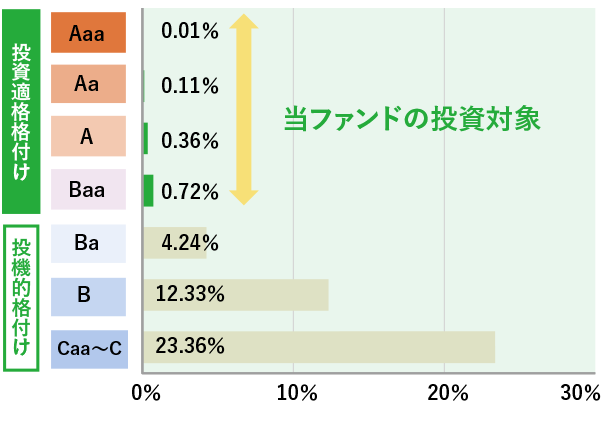Click the 23.36% bar for Caa～C
The width and height of the screenshot is (608, 430).
(319, 347)
